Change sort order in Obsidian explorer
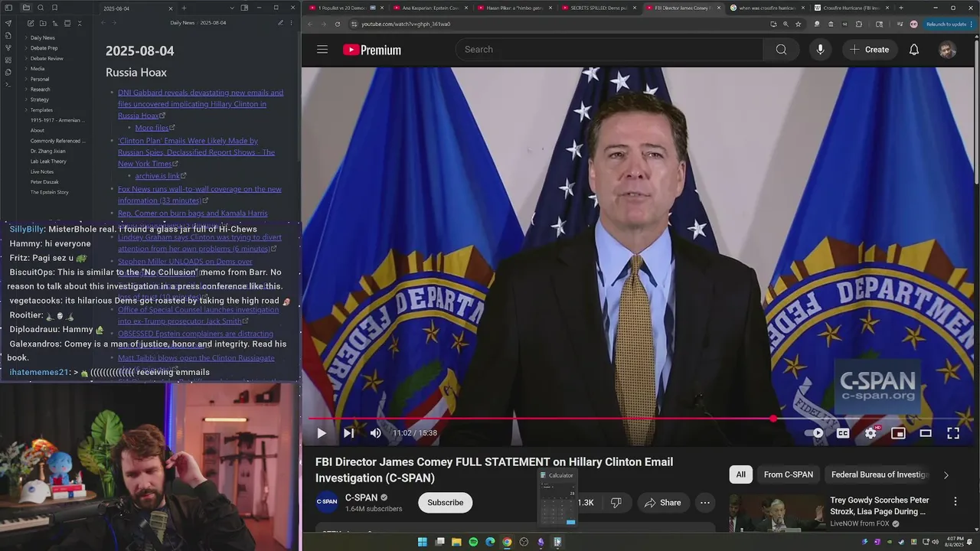This screenshot has width=980, height=551. (x=55, y=24)
